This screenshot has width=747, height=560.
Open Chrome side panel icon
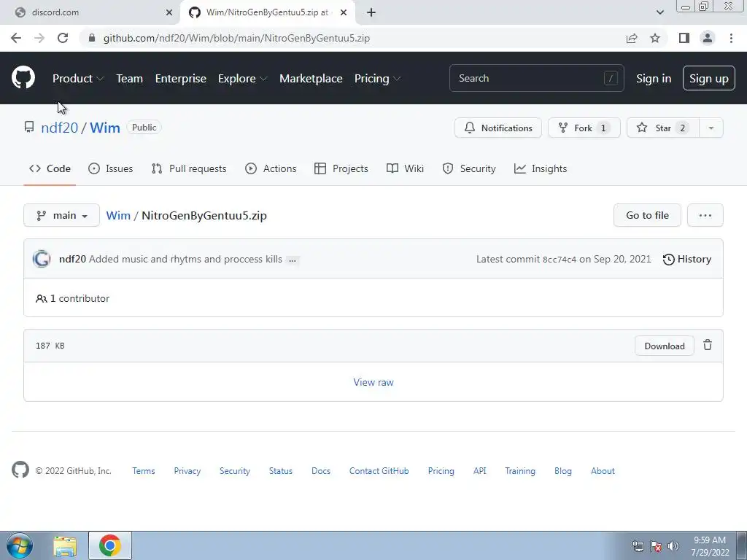pos(684,38)
